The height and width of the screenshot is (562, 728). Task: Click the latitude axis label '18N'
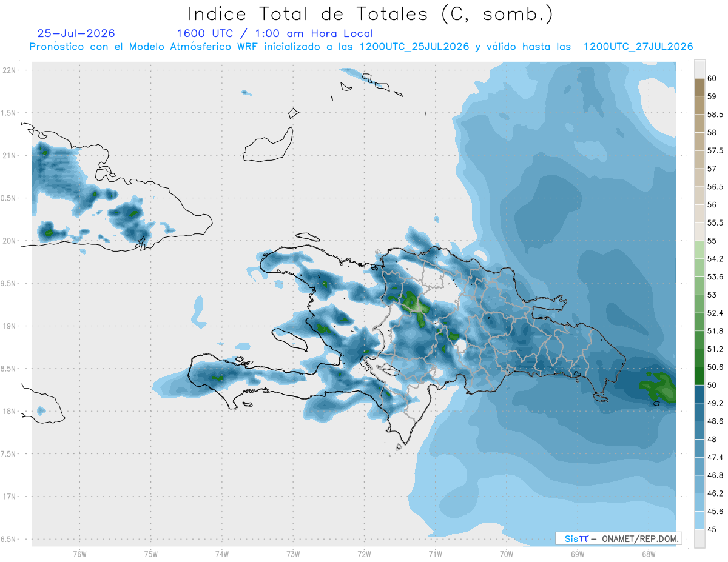point(8,412)
